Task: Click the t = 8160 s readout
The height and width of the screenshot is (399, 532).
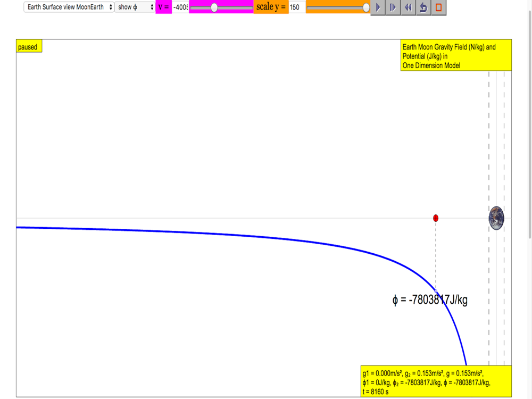Action: (375, 392)
